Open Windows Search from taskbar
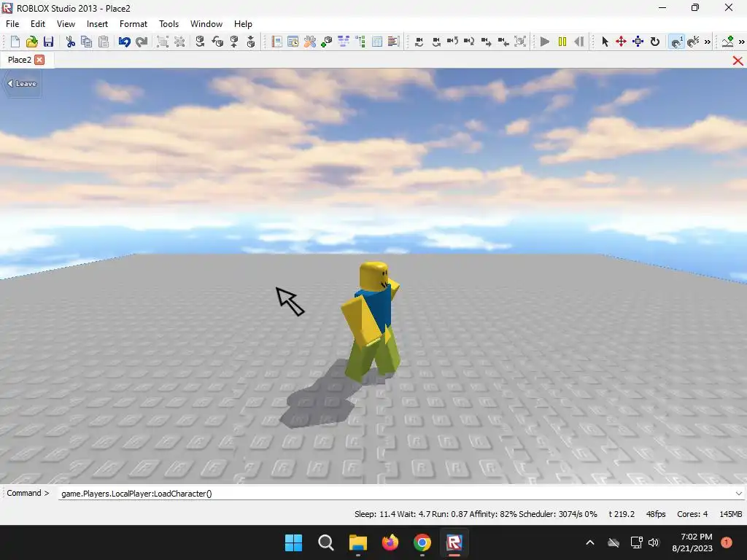747x560 pixels. (326, 542)
